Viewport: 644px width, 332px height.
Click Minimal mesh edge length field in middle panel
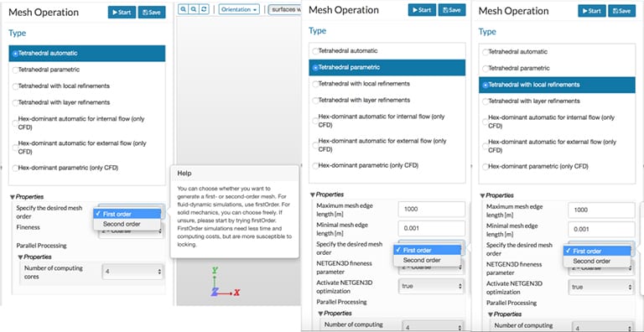[432, 228]
